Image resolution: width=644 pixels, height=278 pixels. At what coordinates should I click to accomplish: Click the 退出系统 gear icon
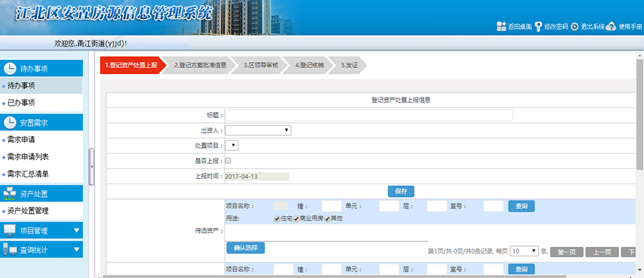coord(574,26)
